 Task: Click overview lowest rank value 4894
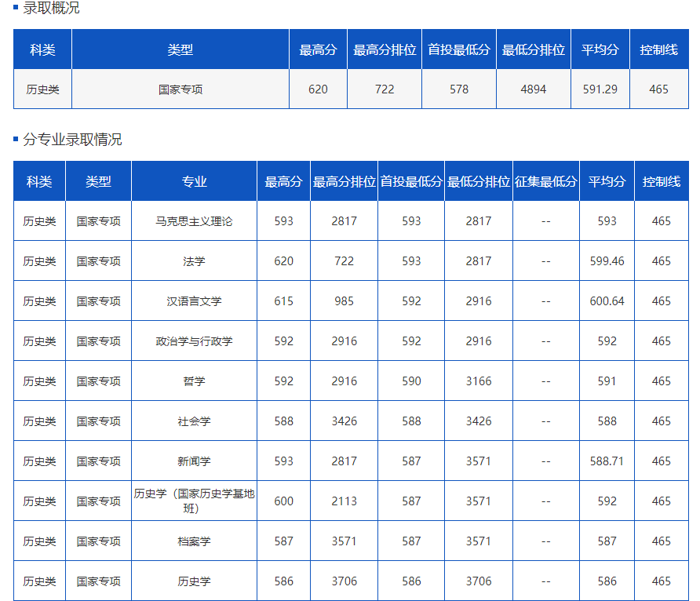pyautogui.click(x=534, y=89)
